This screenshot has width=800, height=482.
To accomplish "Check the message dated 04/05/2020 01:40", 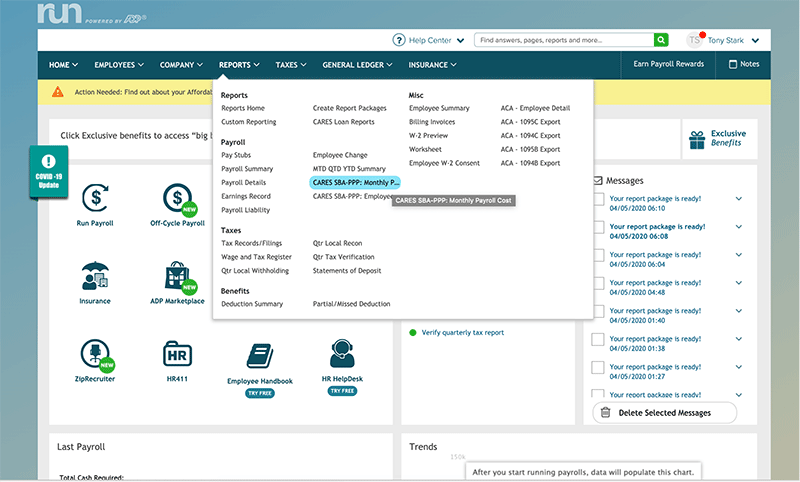I will 598,311.
